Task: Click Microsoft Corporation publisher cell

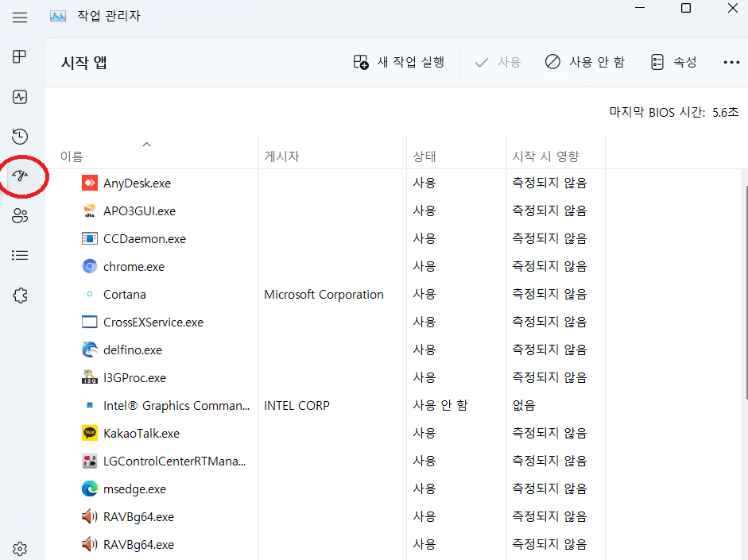Action: point(324,295)
